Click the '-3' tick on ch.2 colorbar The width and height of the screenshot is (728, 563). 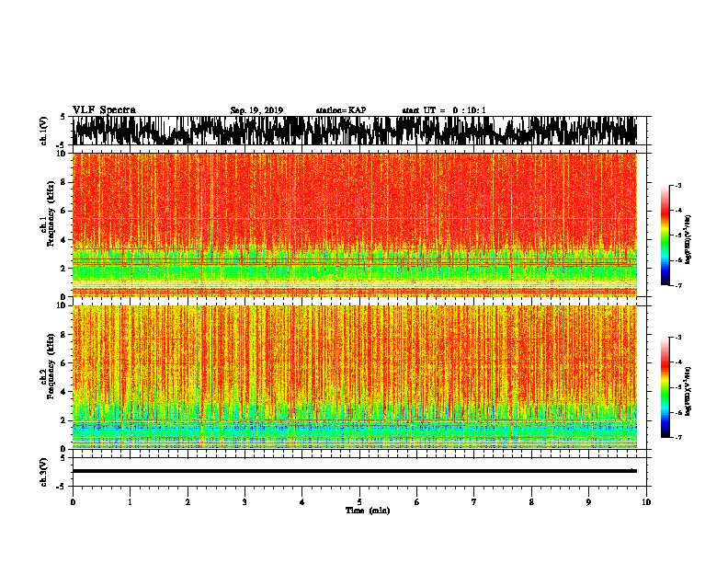point(678,337)
